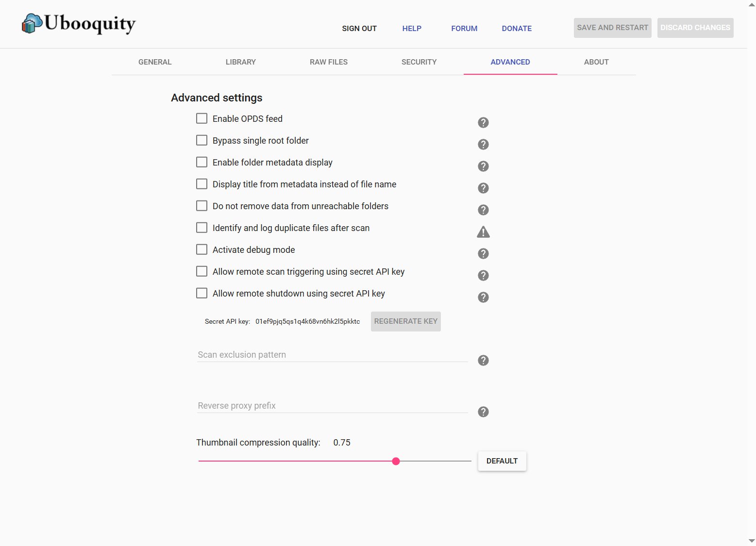Screen dimensions: 756x546
Task: Open help for folder metadata display option
Action: click(483, 166)
